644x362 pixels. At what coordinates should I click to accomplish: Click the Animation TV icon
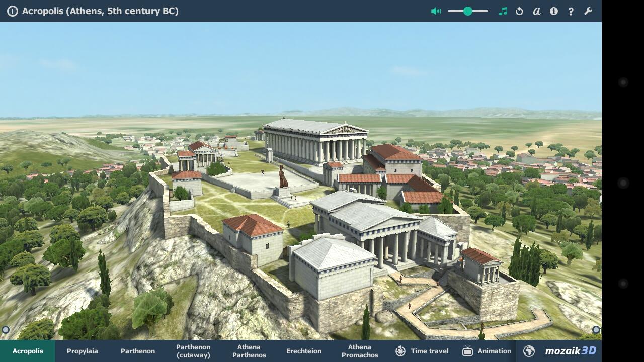click(467, 351)
